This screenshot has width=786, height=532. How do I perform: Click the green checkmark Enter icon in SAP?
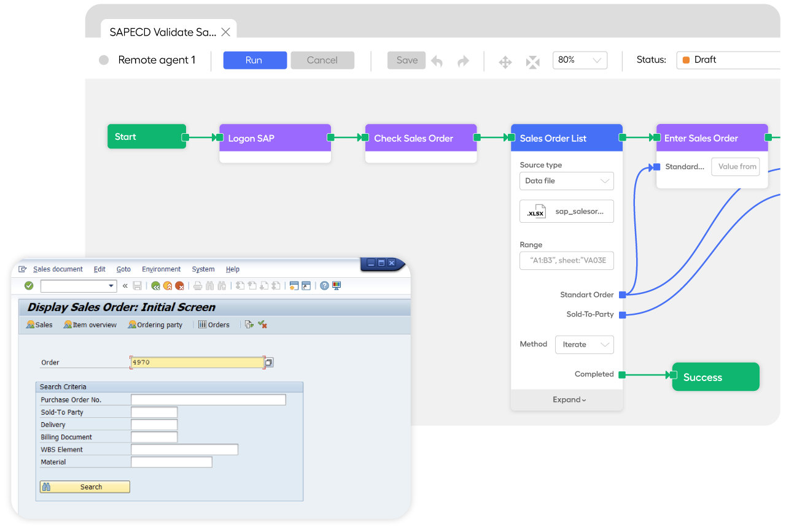(x=28, y=285)
